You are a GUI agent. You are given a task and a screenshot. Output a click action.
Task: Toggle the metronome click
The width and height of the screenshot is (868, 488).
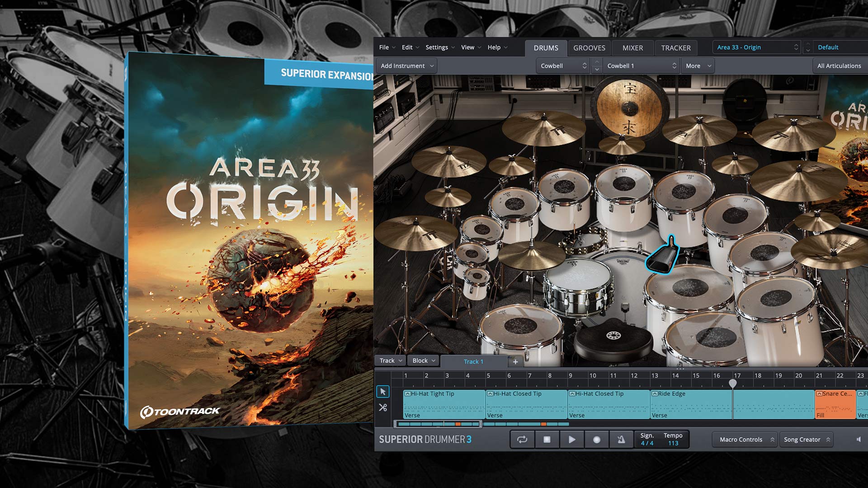[621, 439]
